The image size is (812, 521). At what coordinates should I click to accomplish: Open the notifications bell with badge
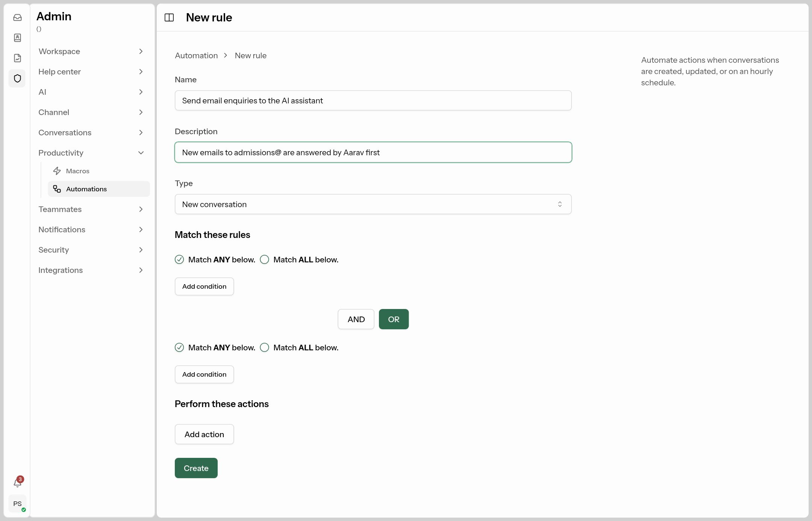[18, 482]
